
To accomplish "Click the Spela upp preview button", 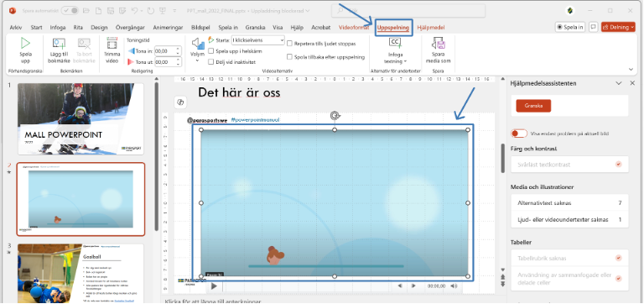I will coord(25,50).
